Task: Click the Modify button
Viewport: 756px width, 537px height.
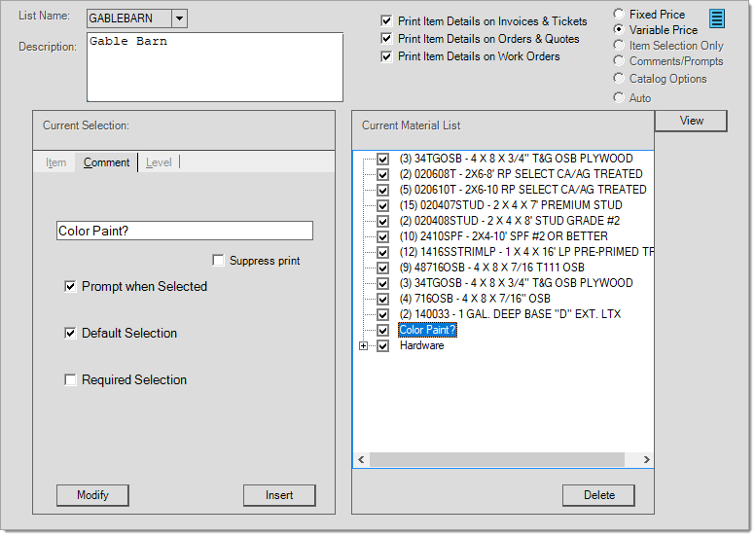Action: coord(92,495)
